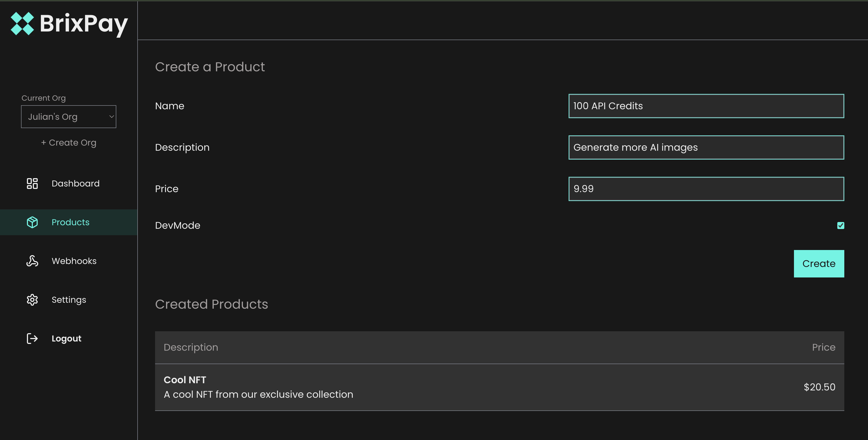Go to the Settings menu label
Screen dimensions: 868x440
coord(69,300)
